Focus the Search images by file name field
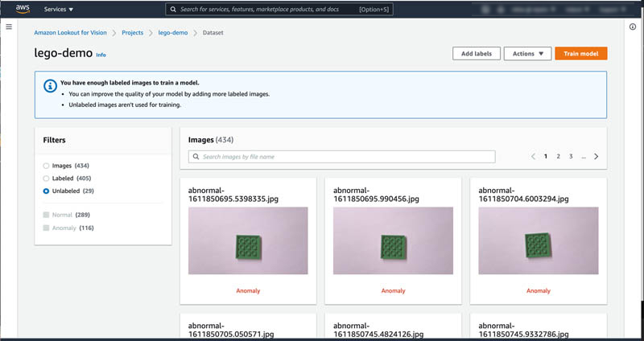 (x=341, y=157)
